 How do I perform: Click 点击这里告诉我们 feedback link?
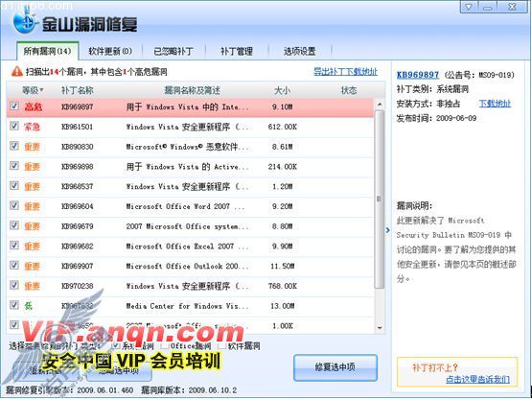pyautogui.click(x=477, y=379)
